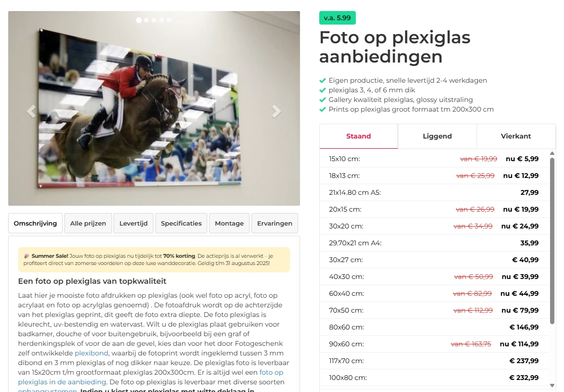Follow the plexibond link in description

[x=91, y=353]
